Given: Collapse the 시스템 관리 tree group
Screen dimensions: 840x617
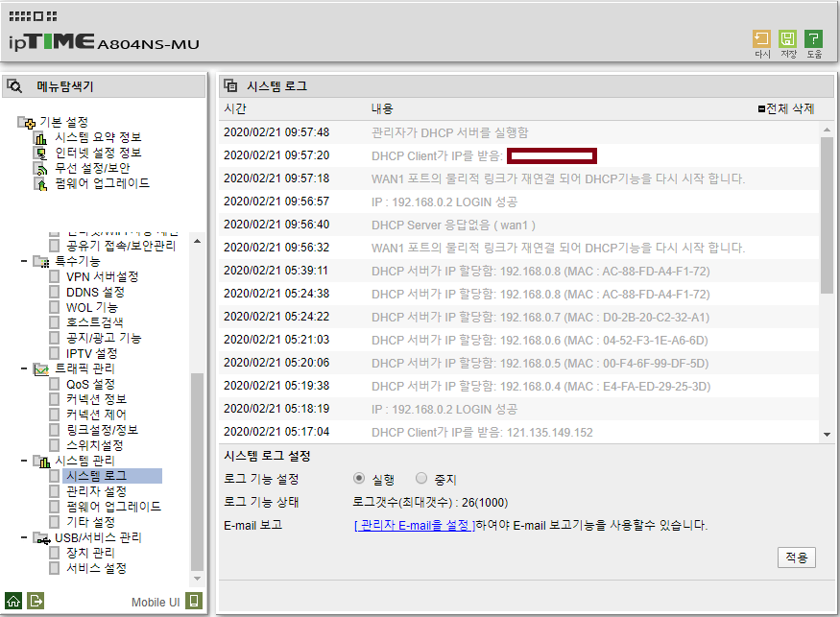Looking at the screenshot, I should point(24,461).
